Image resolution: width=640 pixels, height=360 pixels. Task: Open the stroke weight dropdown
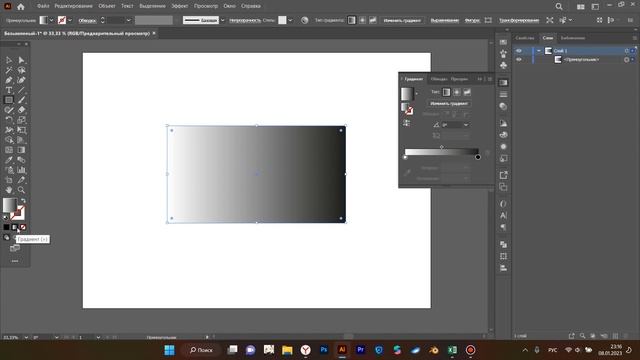pos(129,20)
